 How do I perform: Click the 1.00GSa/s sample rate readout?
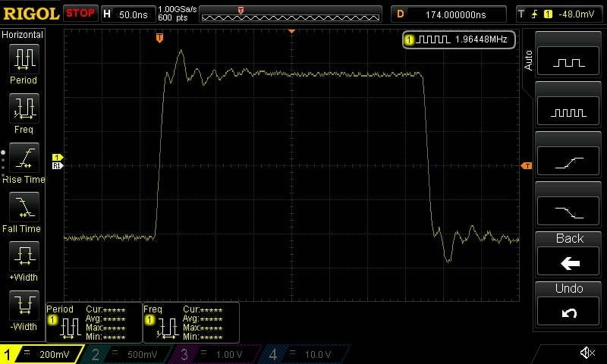tap(178, 9)
